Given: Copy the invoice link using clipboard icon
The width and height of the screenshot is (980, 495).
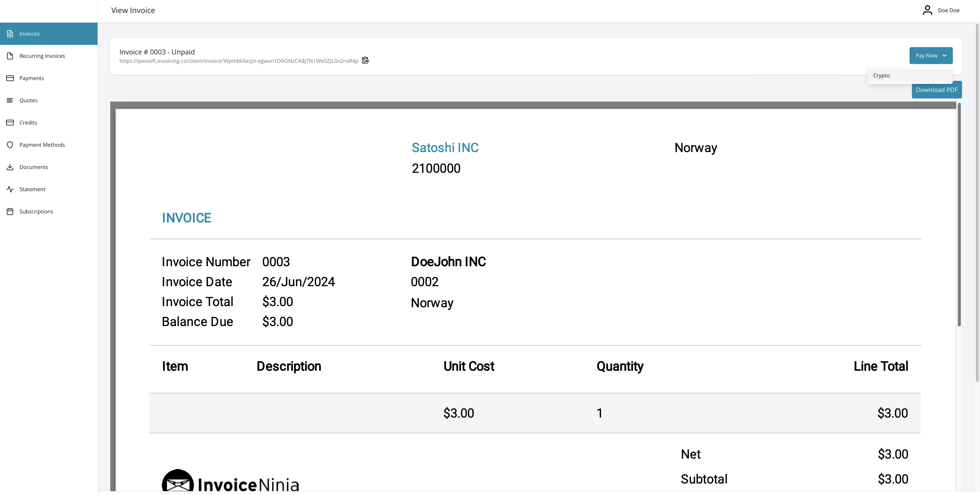Looking at the screenshot, I should [x=365, y=60].
